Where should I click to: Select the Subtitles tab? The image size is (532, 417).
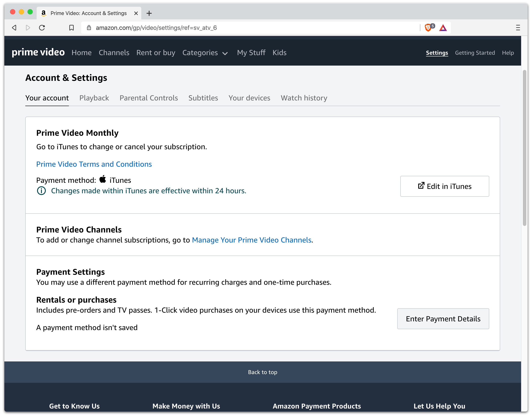[x=203, y=98]
